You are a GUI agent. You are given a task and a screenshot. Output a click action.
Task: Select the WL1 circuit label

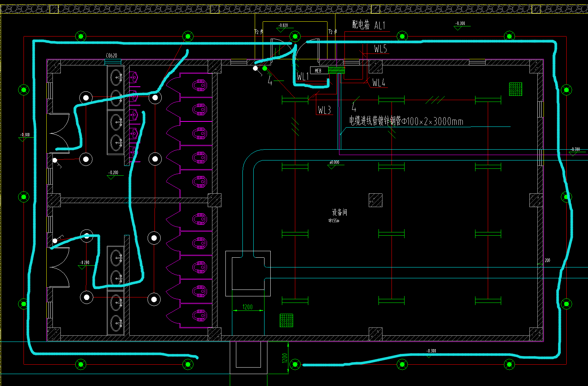coord(303,76)
